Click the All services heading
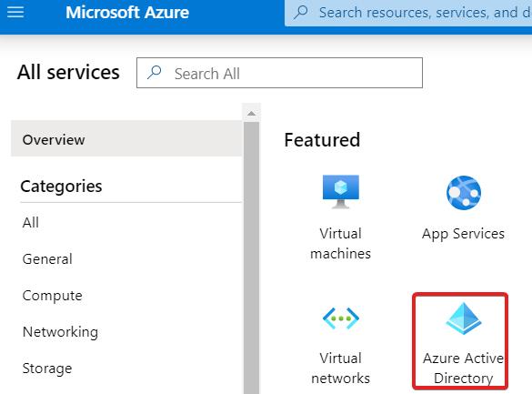The image size is (532, 394). 68,72
